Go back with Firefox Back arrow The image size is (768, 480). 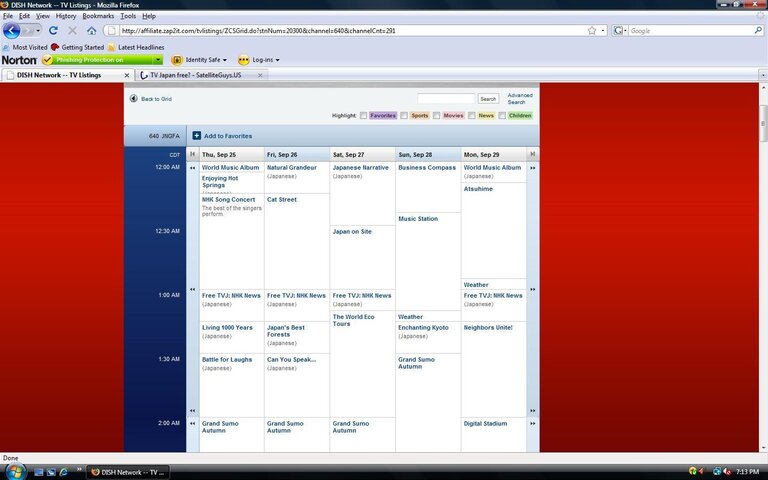(x=11, y=30)
